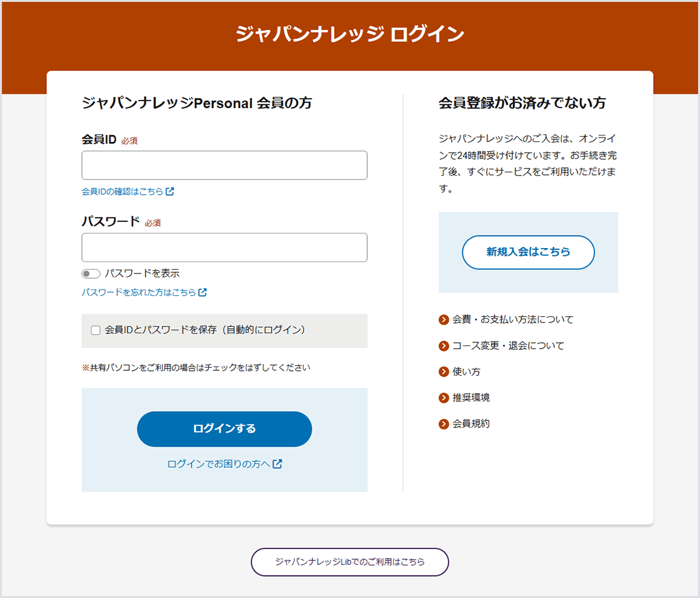
Task: Click external-link icon beside ログインでお困りの方へ
Action: [x=277, y=464]
